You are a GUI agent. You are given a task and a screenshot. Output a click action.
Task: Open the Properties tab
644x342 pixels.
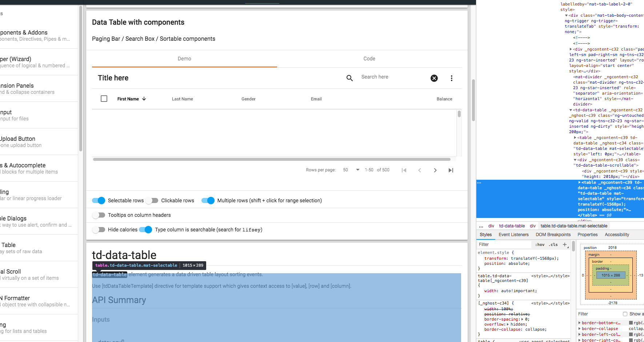[x=588, y=235]
